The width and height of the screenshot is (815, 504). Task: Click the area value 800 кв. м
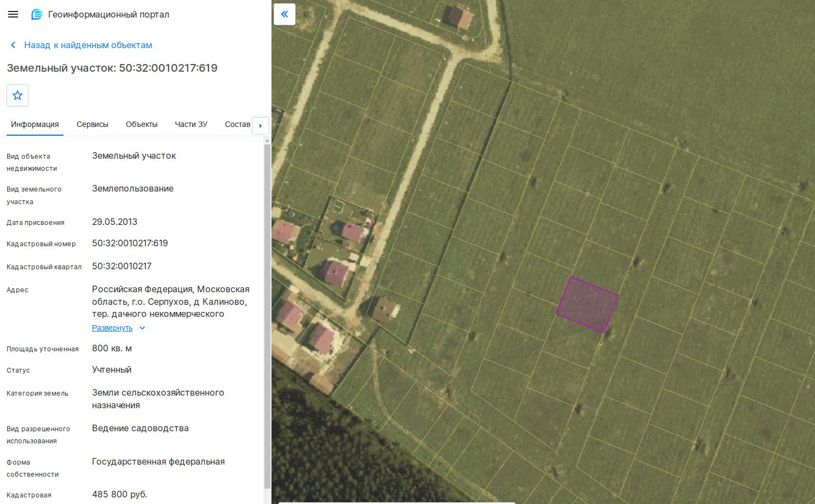click(112, 348)
